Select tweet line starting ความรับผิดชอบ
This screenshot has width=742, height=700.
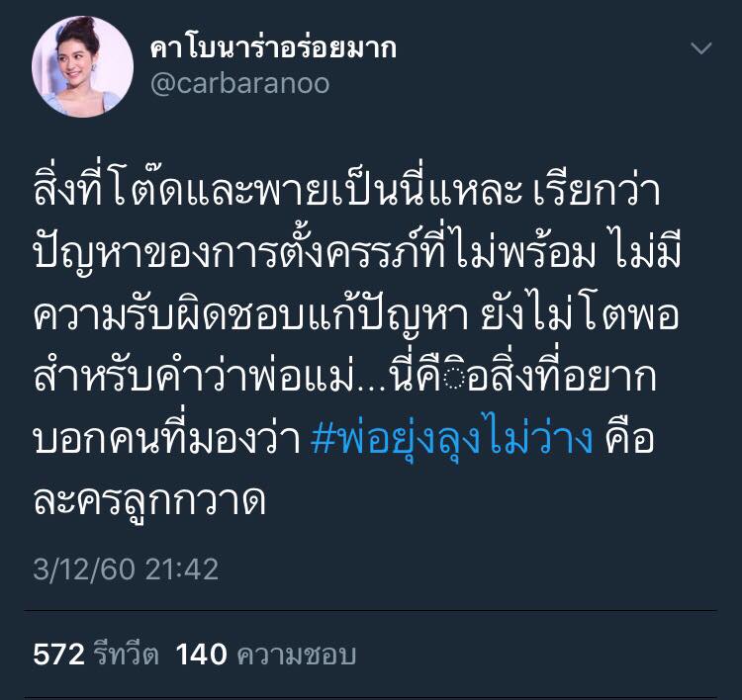pyautogui.click(x=356, y=314)
